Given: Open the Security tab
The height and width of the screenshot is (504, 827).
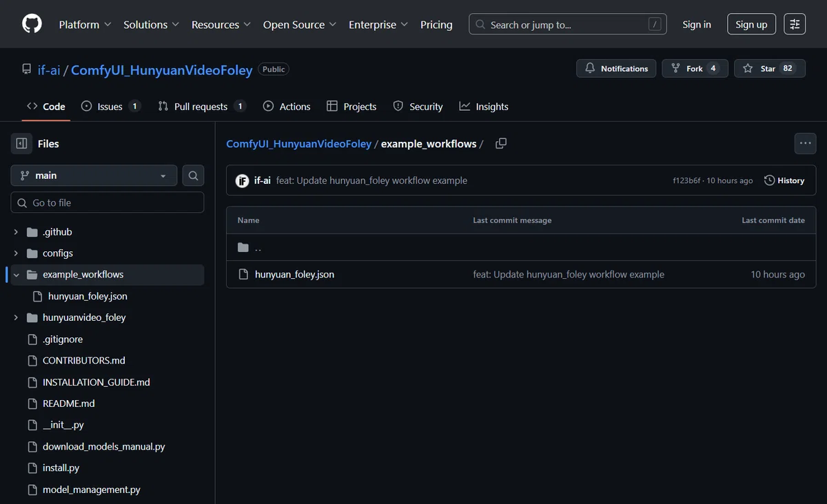Looking at the screenshot, I should pyautogui.click(x=418, y=106).
